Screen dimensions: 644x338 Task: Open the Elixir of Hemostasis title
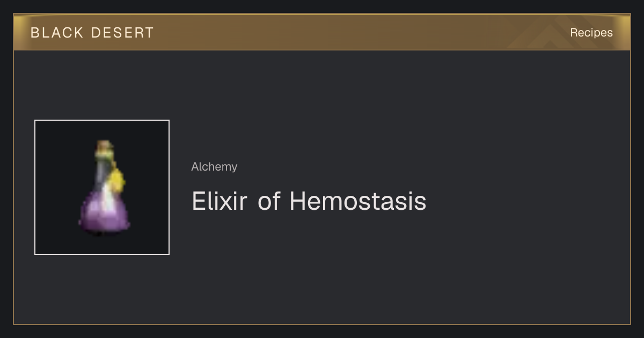coord(309,201)
